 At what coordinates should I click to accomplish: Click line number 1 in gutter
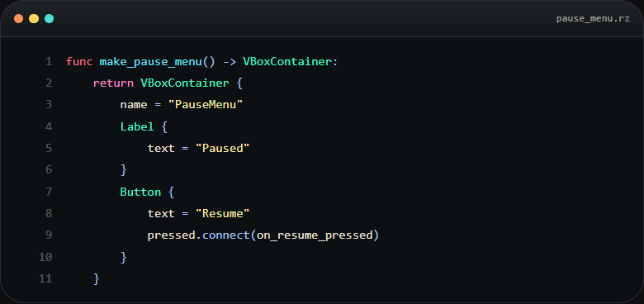pos(49,62)
